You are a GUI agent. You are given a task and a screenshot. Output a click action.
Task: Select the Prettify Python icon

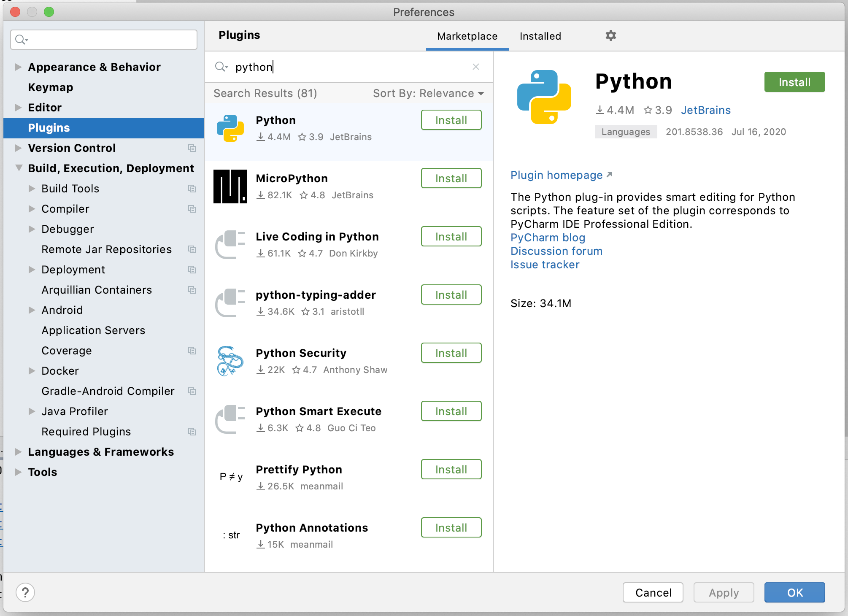pos(231,477)
